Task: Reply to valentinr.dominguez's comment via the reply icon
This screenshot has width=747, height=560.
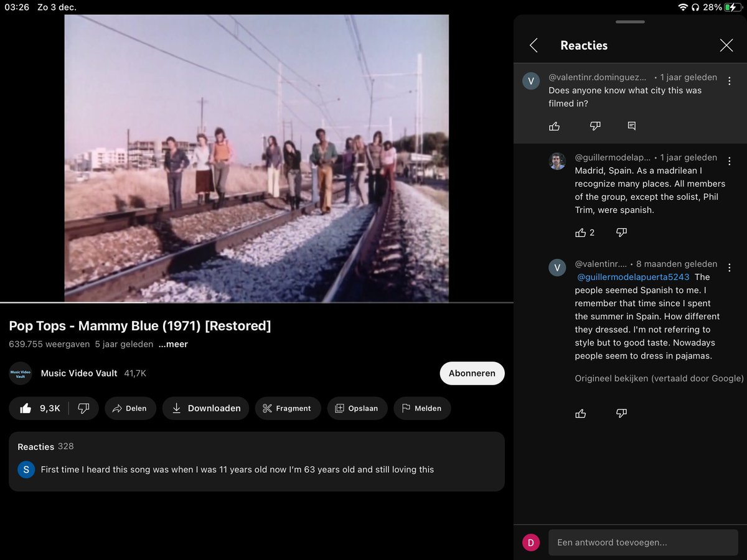Action: click(x=631, y=126)
